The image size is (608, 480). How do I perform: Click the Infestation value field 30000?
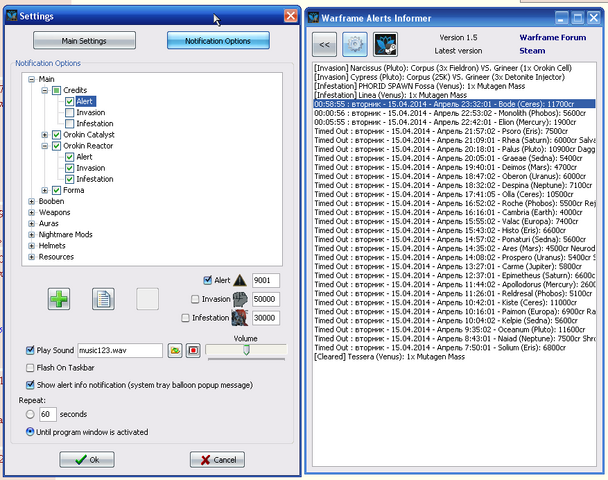[x=266, y=318]
